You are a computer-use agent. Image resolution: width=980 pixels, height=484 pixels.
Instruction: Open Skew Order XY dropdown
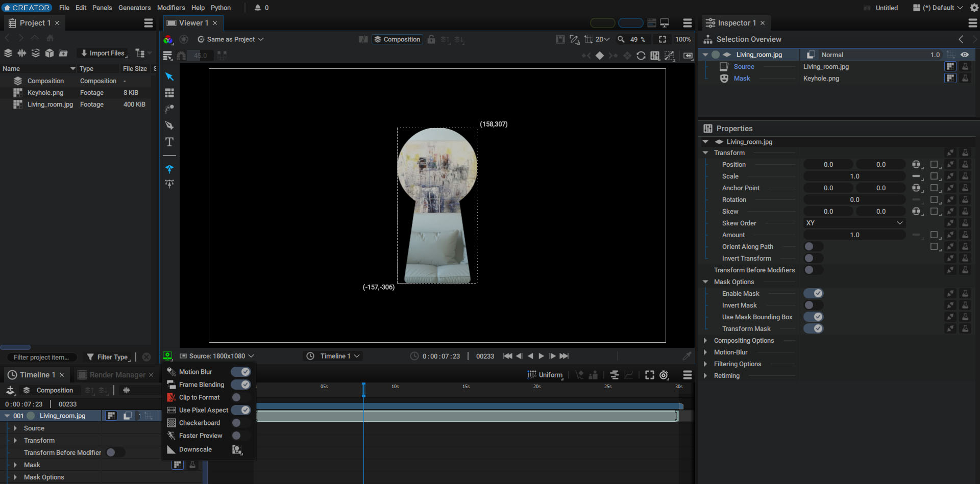(854, 223)
